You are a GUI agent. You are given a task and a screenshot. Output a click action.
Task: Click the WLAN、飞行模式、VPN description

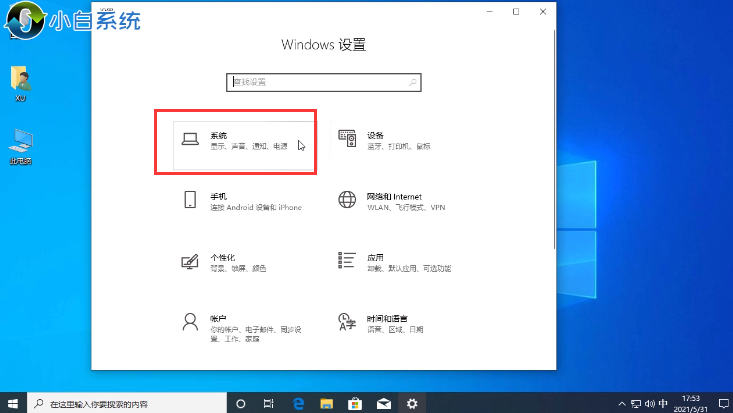point(406,207)
